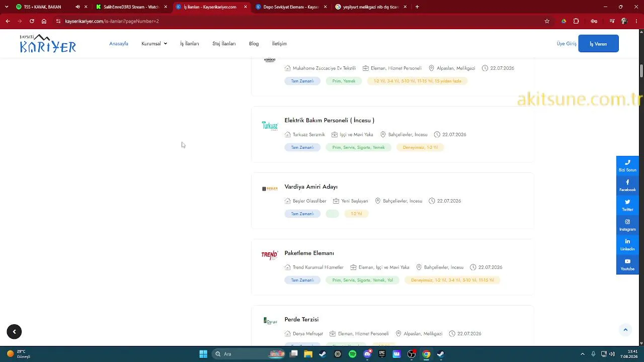
Task: Click the page vertical scrollbar thumb
Action: (x=641, y=71)
